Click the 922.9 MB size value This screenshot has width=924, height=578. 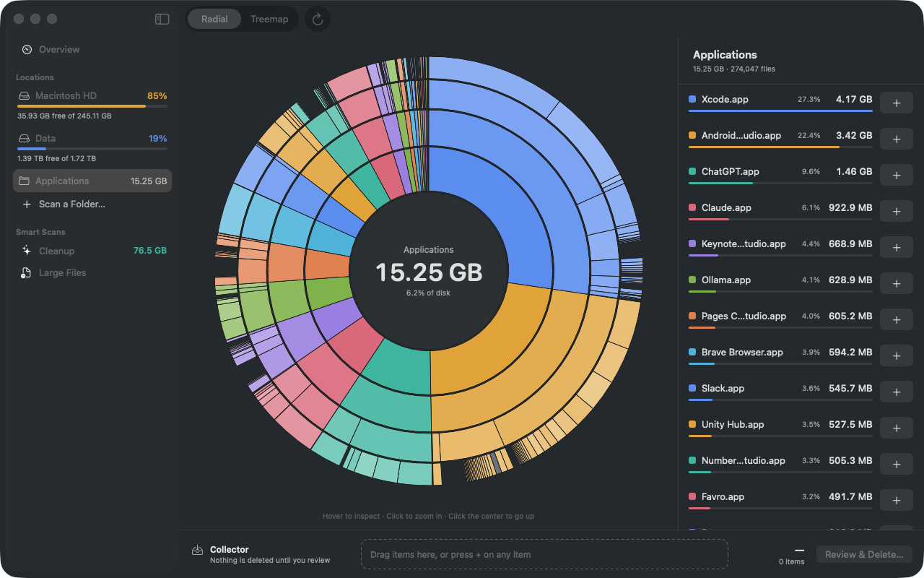pos(850,207)
